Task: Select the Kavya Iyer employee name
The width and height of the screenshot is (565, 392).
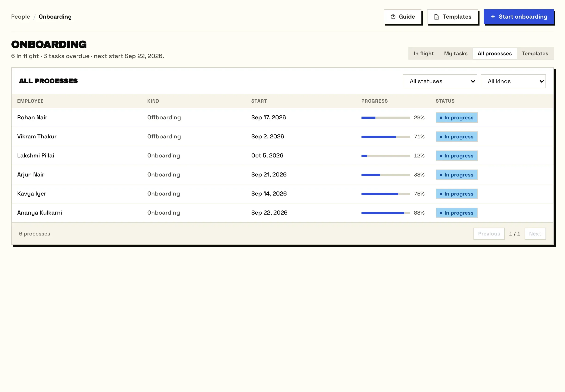Action: [x=32, y=194]
